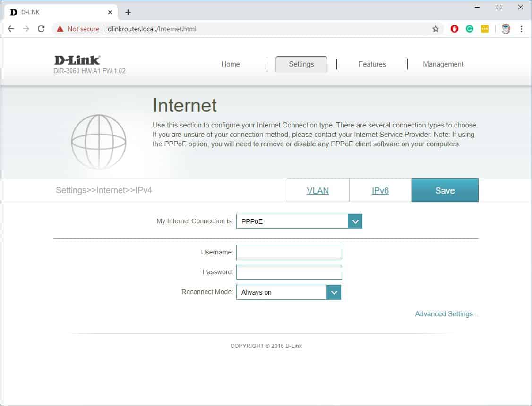Switch to the Management section
The width and height of the screenshot is (532, 406).
click(x=443, y=64)
